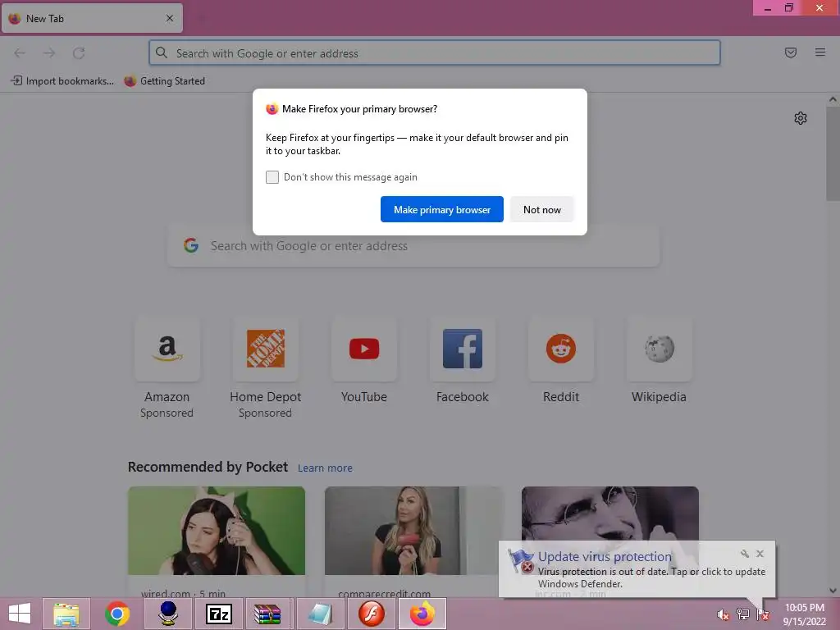Close the New Tab tab
This screenshot has height=630, width=840.
click(x=170, y=18)
